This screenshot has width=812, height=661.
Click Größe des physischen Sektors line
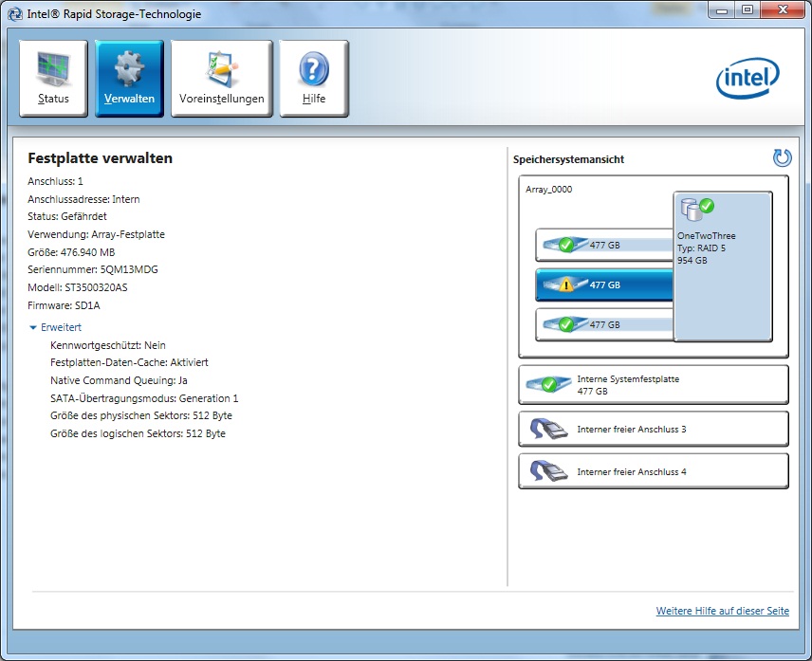tap(141, 415)
